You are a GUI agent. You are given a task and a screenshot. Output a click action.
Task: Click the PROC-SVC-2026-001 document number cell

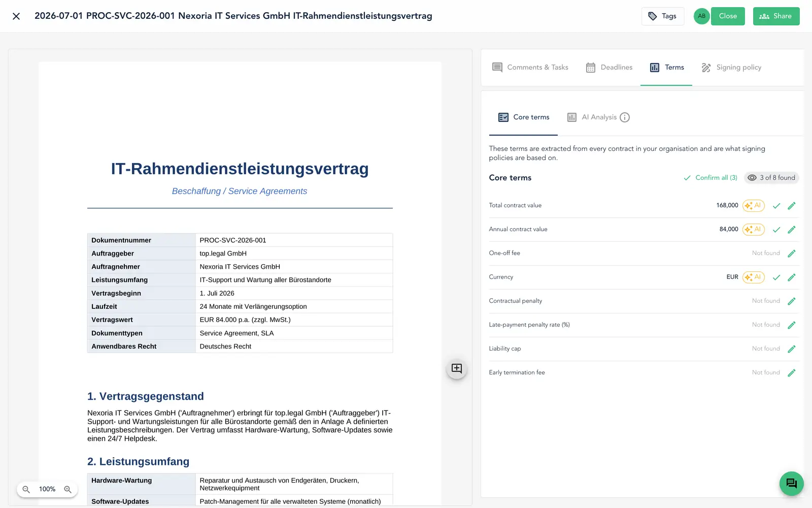(x=294, y=240)
